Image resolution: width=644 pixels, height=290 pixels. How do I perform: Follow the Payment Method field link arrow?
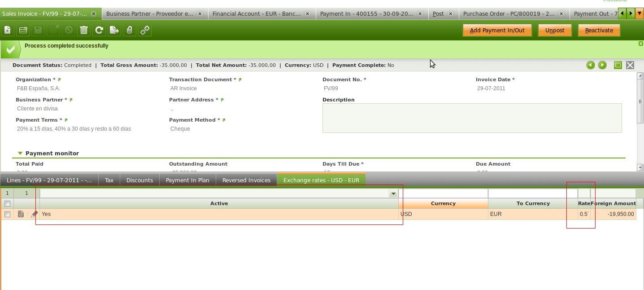pyautogui.click(x=224, y=120)
